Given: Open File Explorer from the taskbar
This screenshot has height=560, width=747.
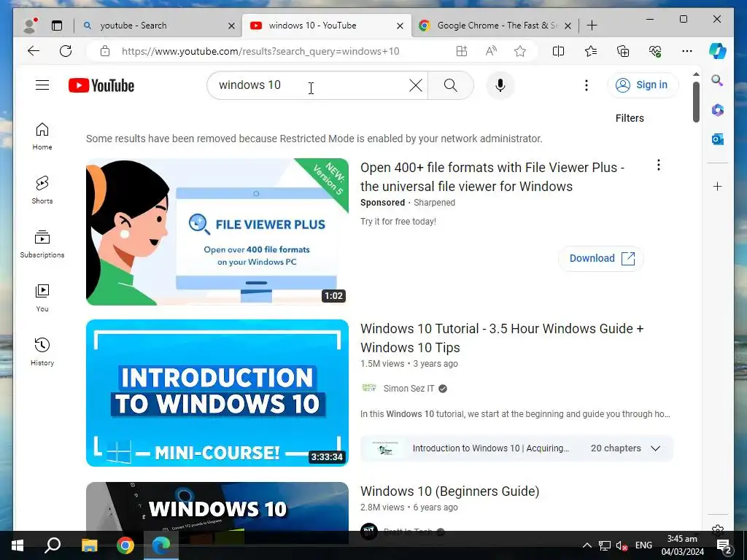Looking at the screenshot, I should tap(89, 545).
